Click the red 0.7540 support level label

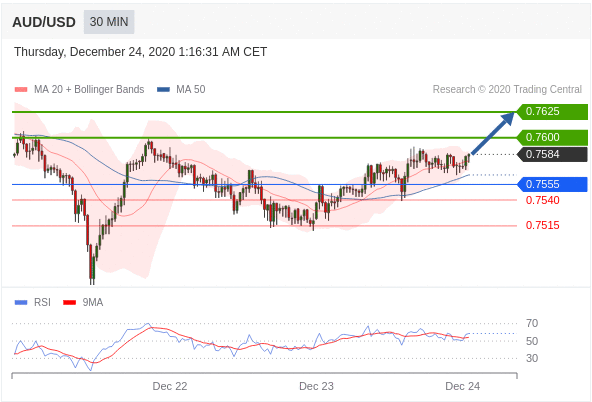coord(543,200)
